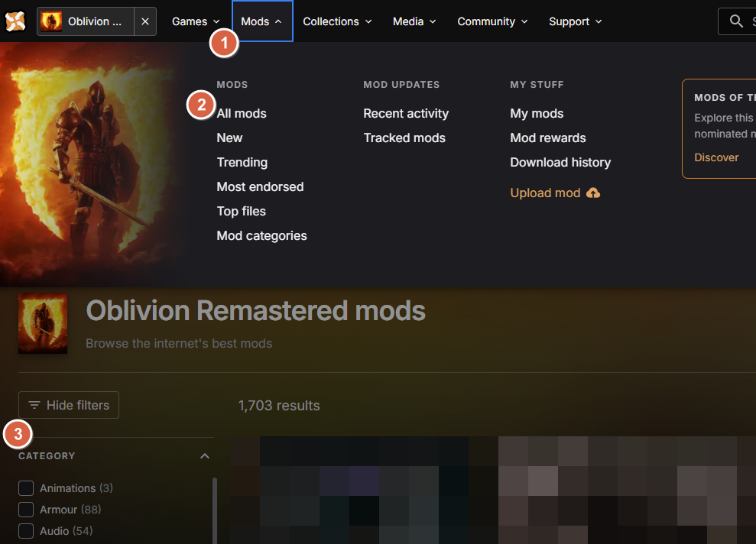This screenshot has width=756, height=544.
Task: Open the Collections dropdown menu
Action: 337,21
